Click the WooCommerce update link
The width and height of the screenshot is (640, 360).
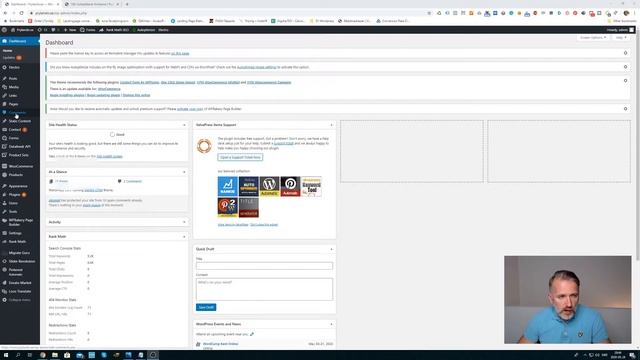[109, 89]
